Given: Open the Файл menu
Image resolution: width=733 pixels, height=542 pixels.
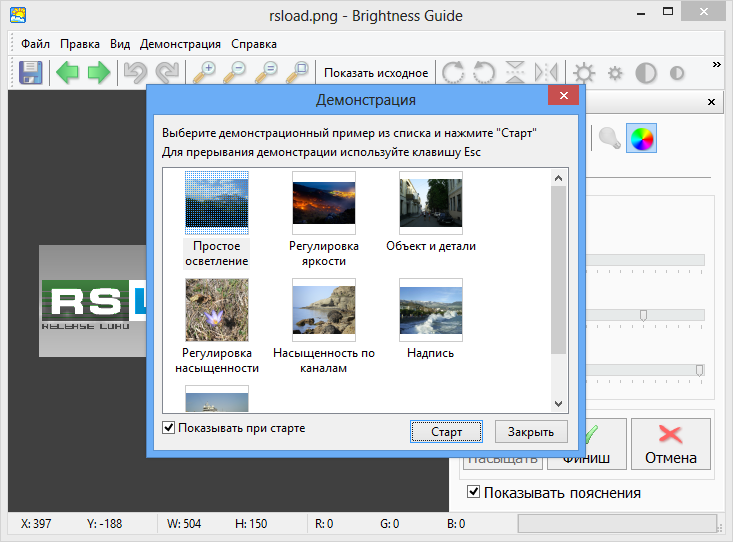Looking at the screenshot, I should click(36, 44).
